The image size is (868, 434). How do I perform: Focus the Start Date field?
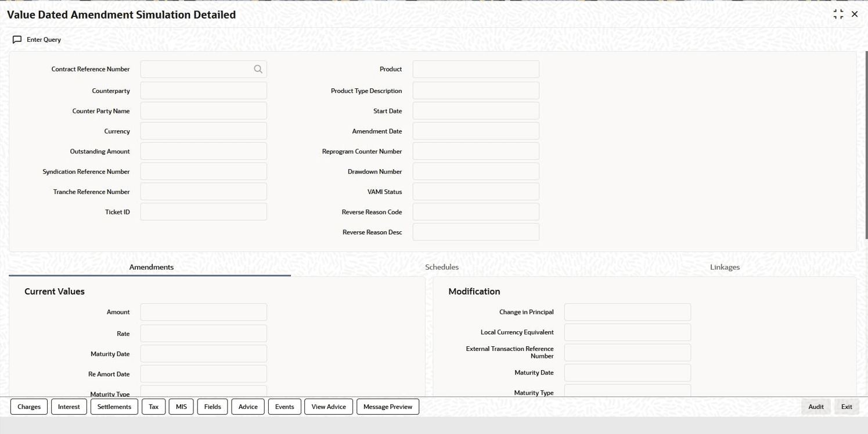point(476,111)
